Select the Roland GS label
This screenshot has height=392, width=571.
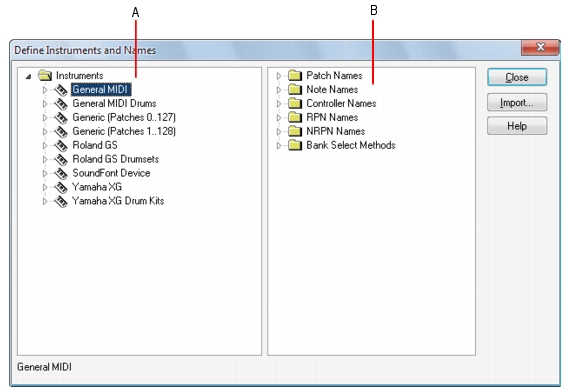point(95,145)
